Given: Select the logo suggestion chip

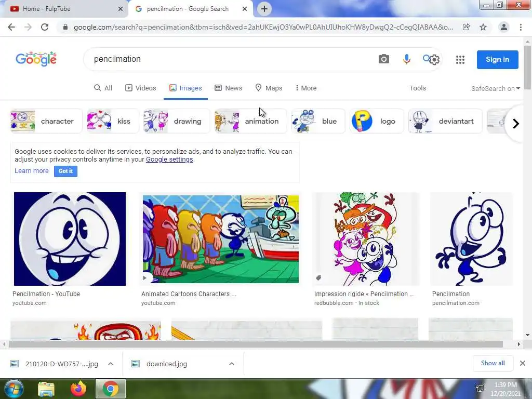Looking at the screenshot, I should (x=377, y=121).
